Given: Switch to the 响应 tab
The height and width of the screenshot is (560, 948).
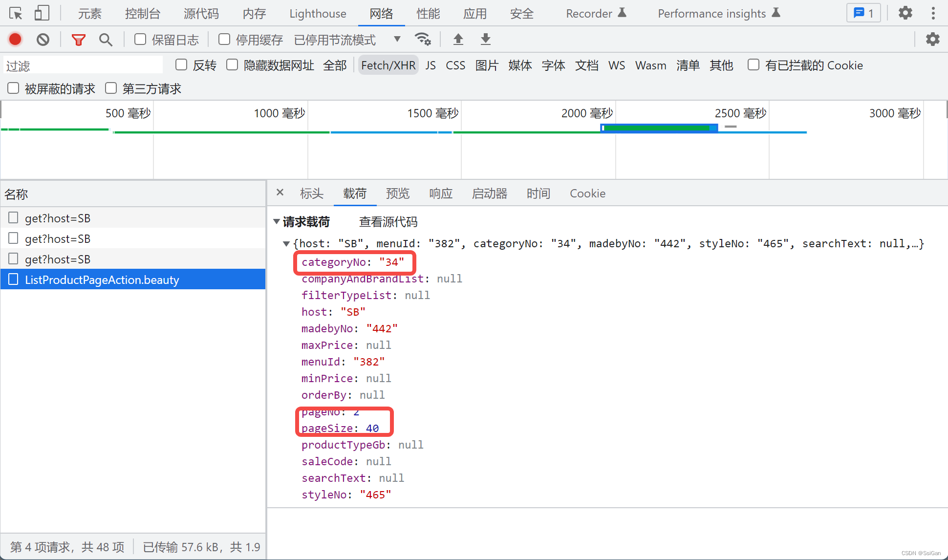Looking at the screenshot, I should 440,194.
